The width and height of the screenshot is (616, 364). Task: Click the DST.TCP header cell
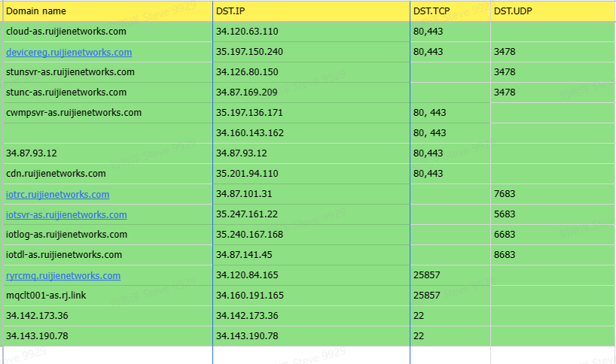click(x=431, y=11)
